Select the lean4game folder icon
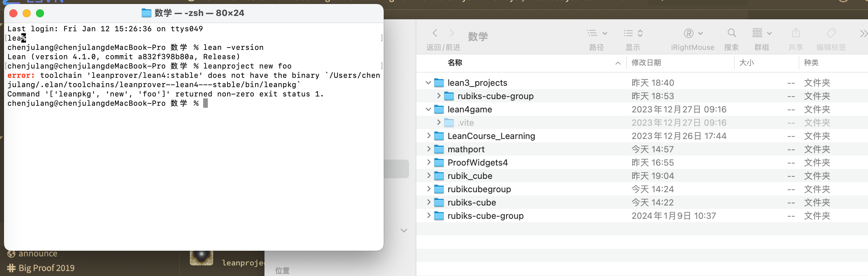Screen dimensions: 868x276 [x=439, y=109]
